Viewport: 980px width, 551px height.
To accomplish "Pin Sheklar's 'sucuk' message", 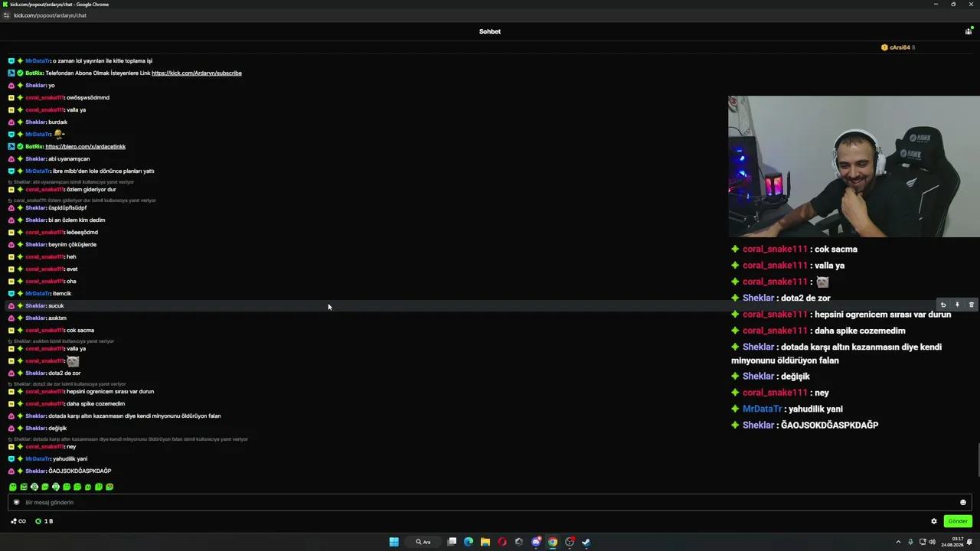I will (x=957, y=305).
